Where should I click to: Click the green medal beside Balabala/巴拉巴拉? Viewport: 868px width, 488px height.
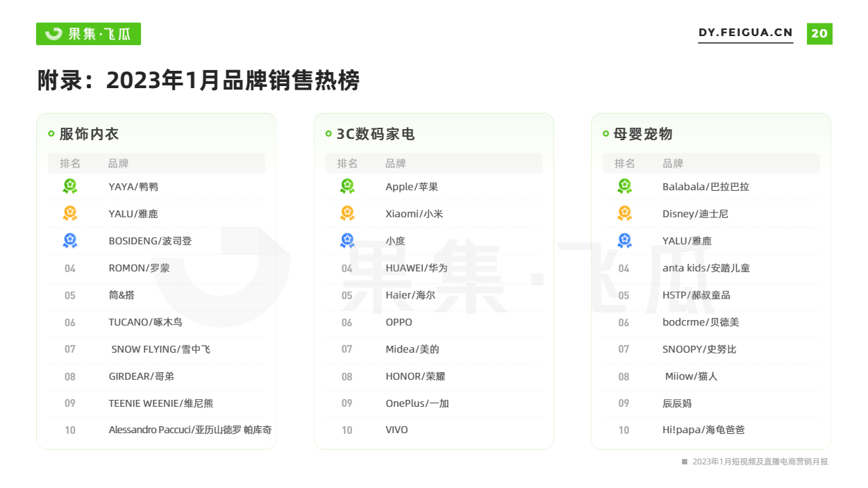tap(624, 186)
